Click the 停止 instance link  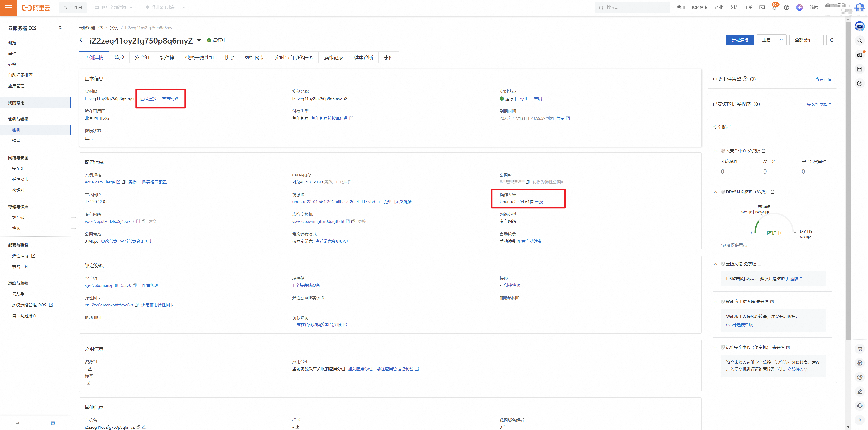click(524, 99)
